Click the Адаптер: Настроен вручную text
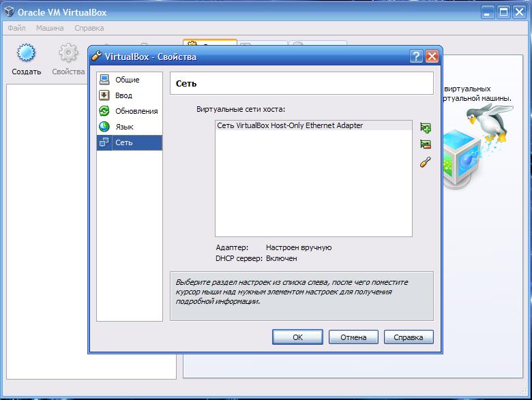The width and height of the screenshot is (532, 400). 274,247
